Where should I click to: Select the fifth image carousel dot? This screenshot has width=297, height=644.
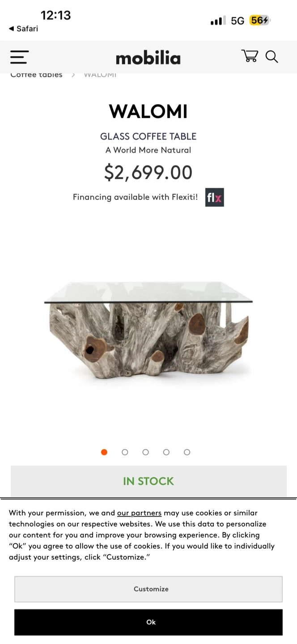(x=187, y=452)
